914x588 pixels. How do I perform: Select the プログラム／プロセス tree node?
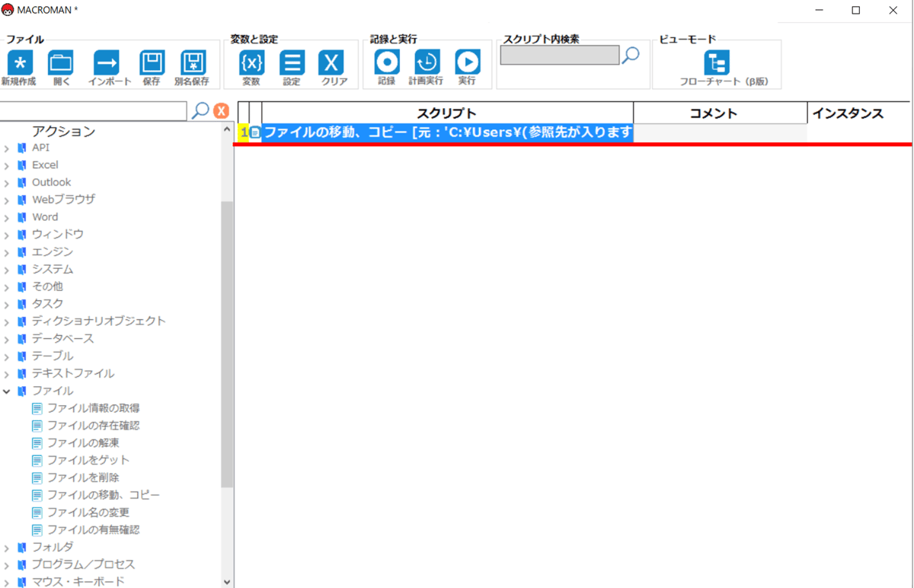click(x=84, y=564)
